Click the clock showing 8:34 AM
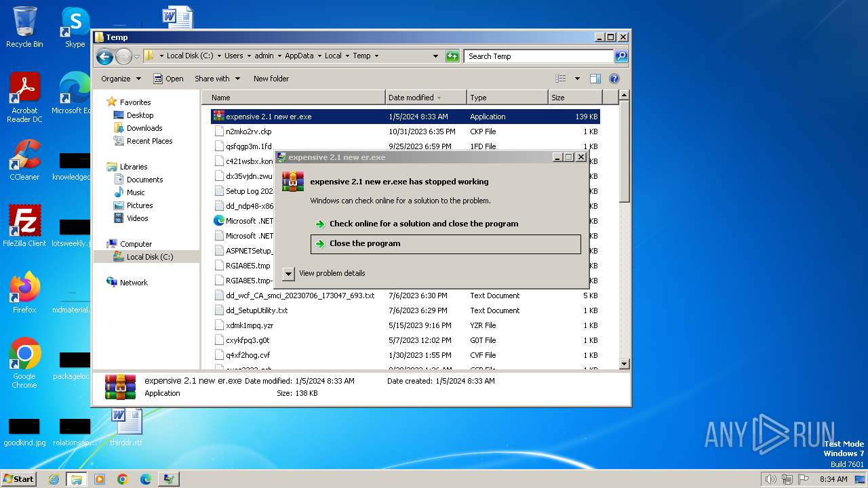Viewport: 868px width, 488px height. point(833,479)
